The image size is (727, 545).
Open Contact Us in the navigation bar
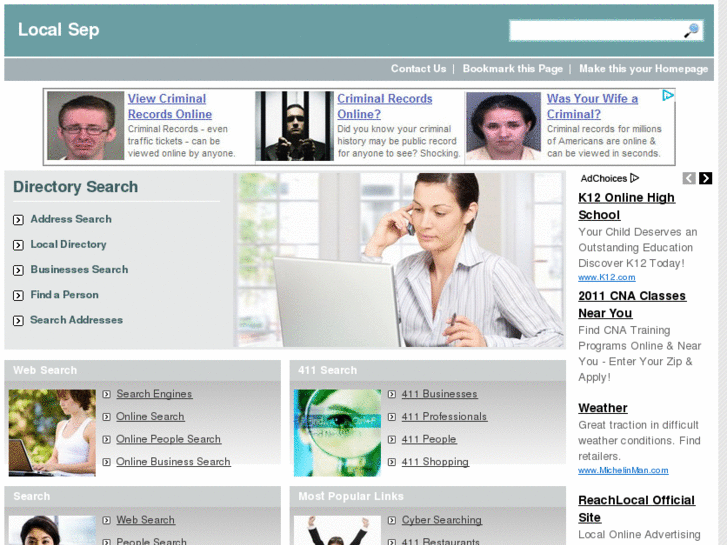click(x=418, y=69)
